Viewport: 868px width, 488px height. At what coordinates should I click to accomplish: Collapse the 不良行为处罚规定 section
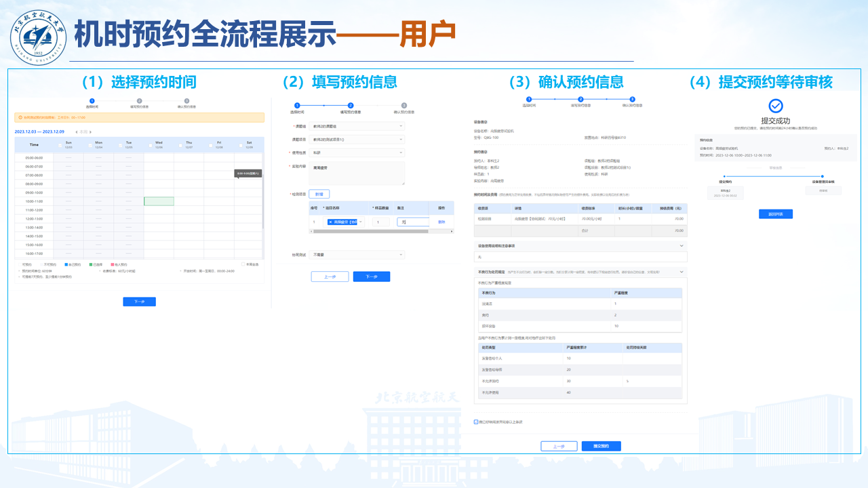(681, 272)
